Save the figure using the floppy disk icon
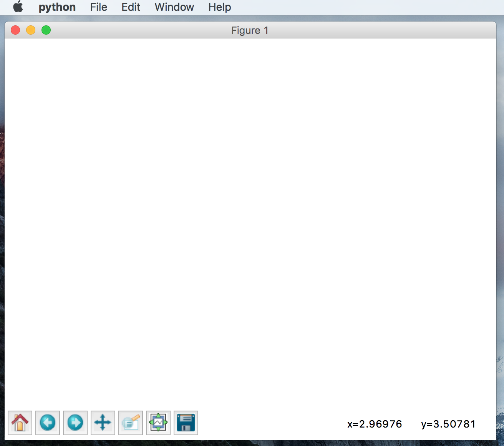This screenshot has width=504, height=446. [x=186, y=423]
